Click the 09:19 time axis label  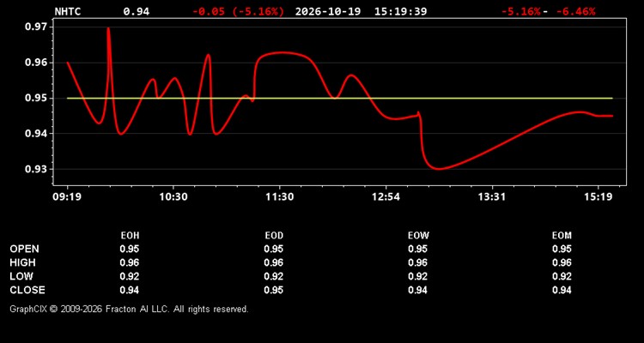point(67,197)
